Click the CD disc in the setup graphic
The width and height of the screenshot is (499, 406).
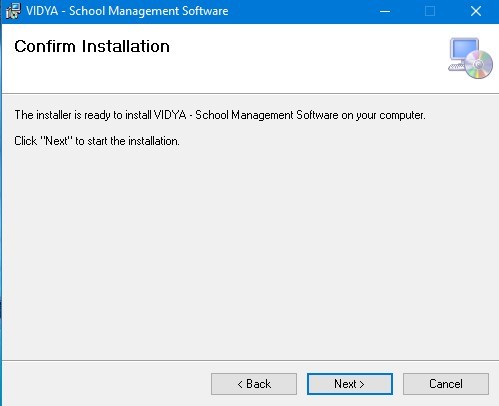click(479, 64)
